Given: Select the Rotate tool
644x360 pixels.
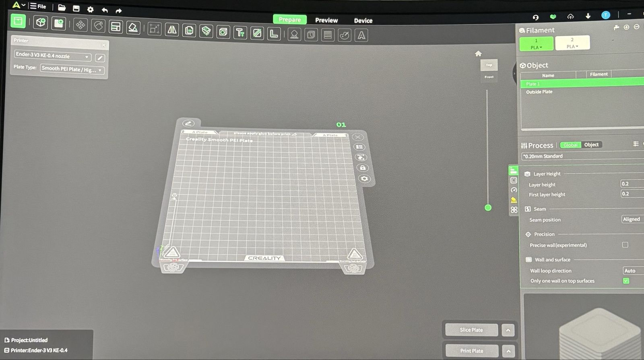Looking at the screenshot, I should point(98,26).
